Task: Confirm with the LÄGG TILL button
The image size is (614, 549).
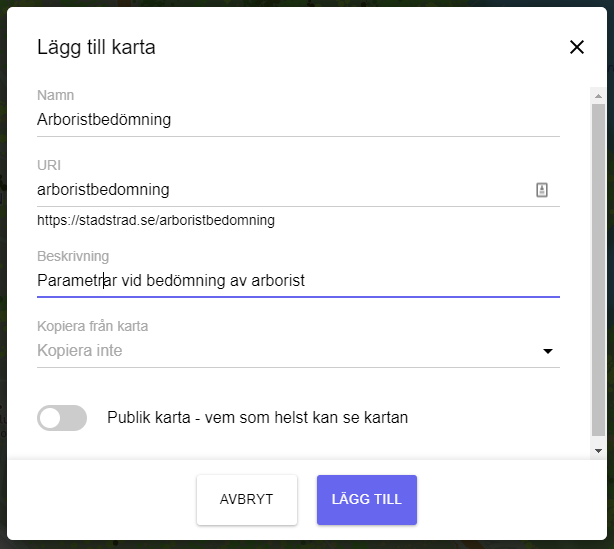Action: point(367,500)
